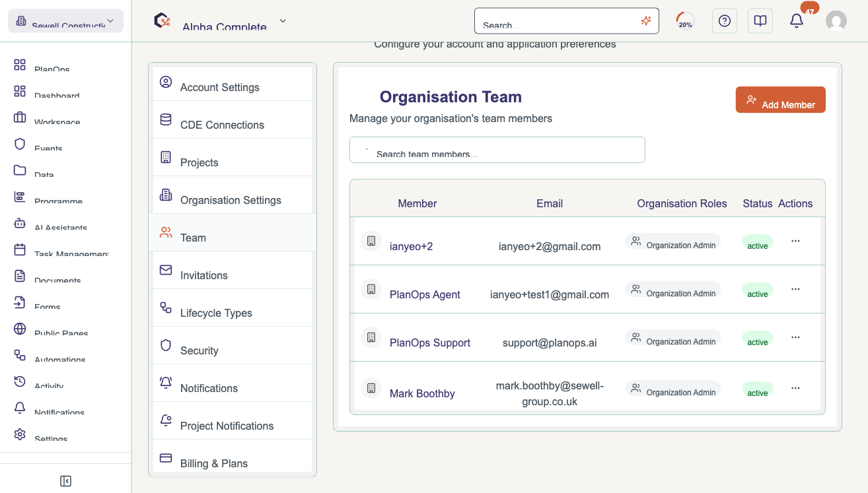The image size is (868, 493).
Task: Select the Team settings section
Action: [x=233, y=233]
